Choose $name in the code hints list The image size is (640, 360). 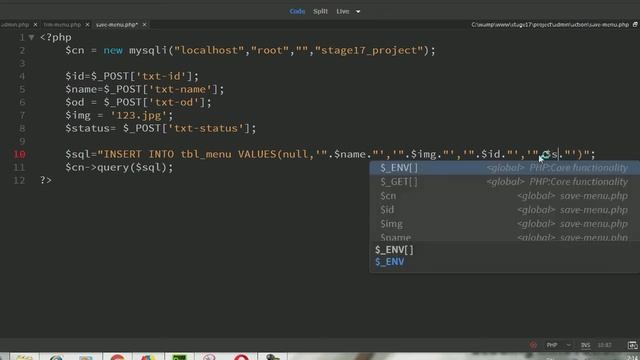504,236
